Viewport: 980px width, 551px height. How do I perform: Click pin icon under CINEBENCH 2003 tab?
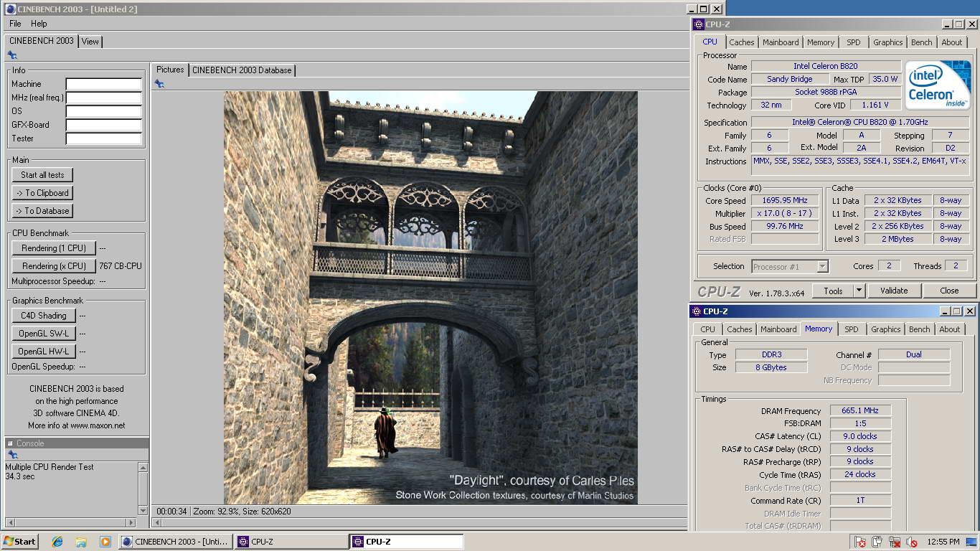click(x=12, y=55)
